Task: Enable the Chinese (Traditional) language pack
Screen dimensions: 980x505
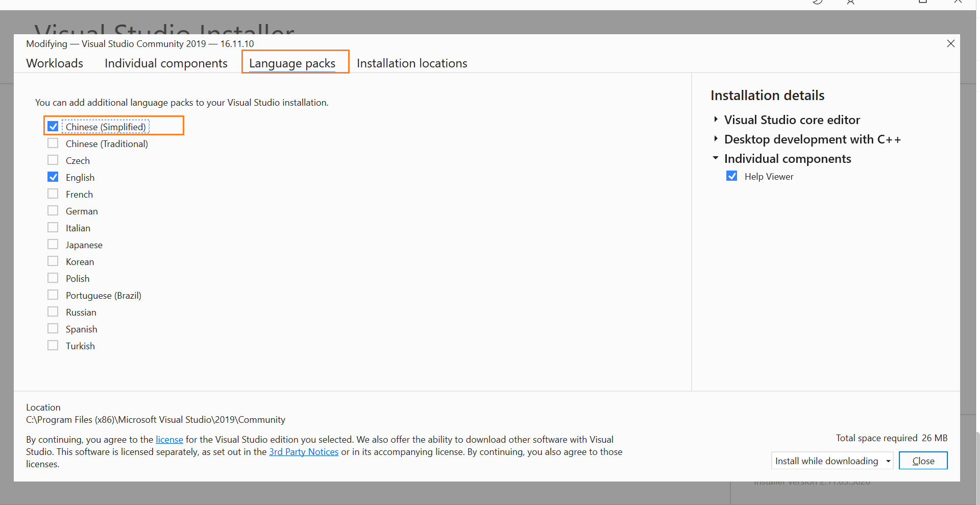Action: (x=53, y=143)
